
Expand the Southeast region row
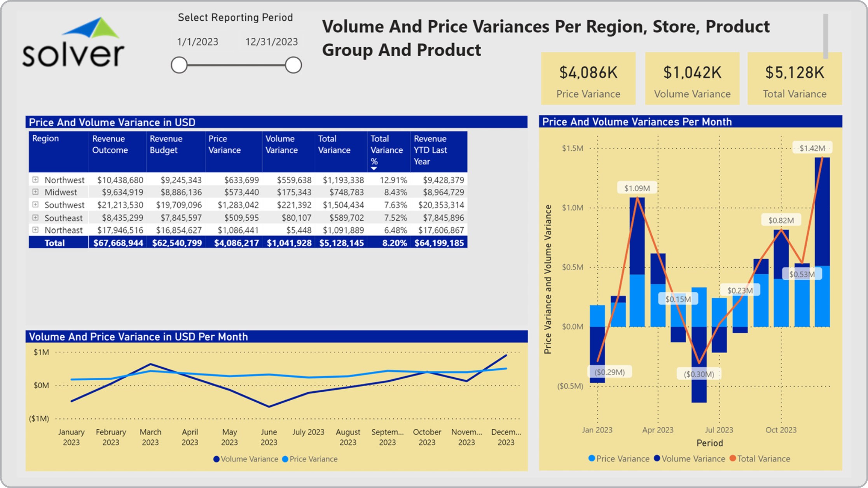pyautogui.click(x=35, y=218)
